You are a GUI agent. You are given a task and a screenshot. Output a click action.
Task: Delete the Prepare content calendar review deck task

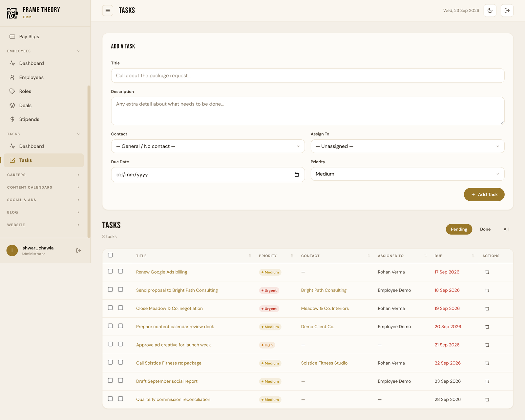click(x=487, y=327)
